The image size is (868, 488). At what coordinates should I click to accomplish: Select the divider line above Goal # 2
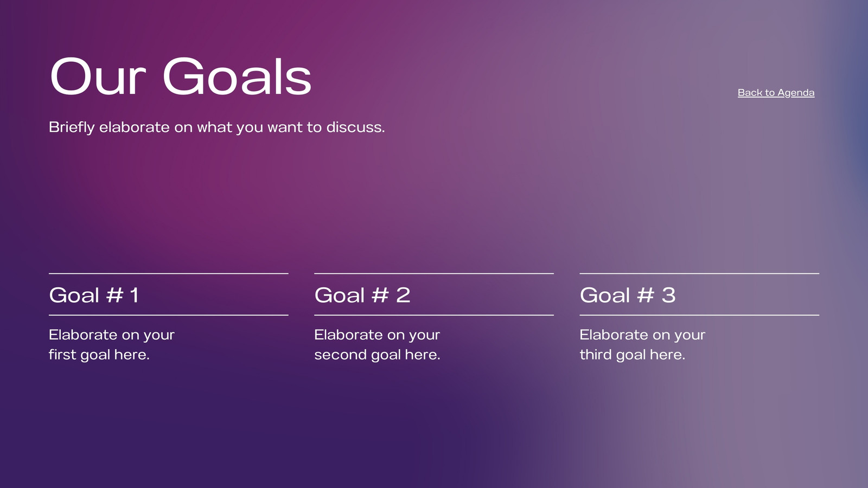pos(434,273)
